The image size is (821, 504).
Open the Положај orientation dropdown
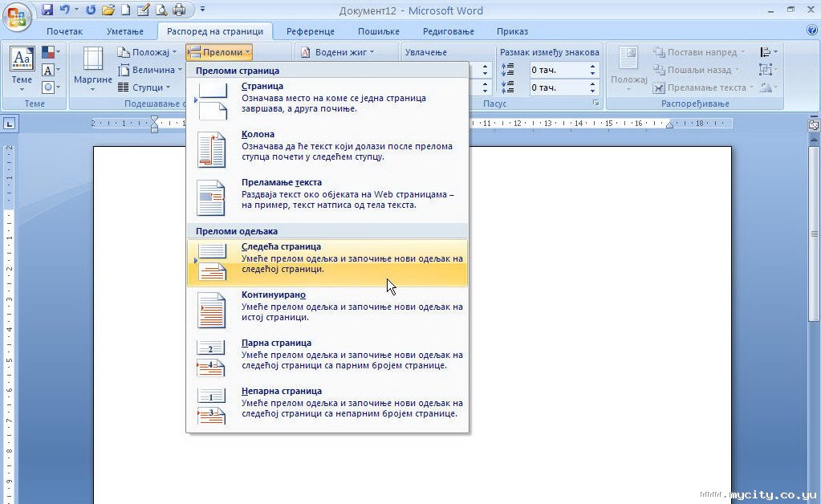tap(147, 52)
